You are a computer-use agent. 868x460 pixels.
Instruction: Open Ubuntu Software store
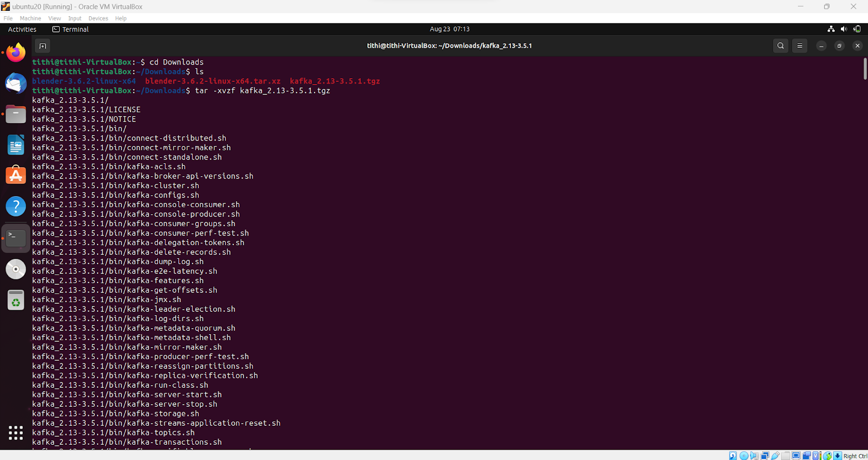click(x=16, y=176)
